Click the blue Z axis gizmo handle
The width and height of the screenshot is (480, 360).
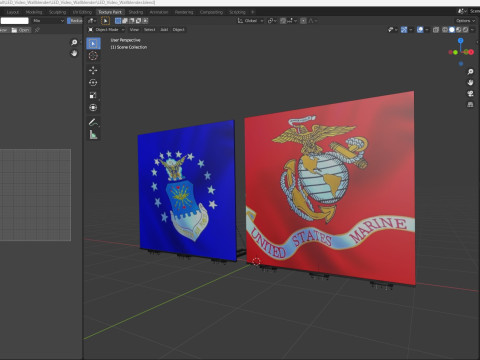461,41
